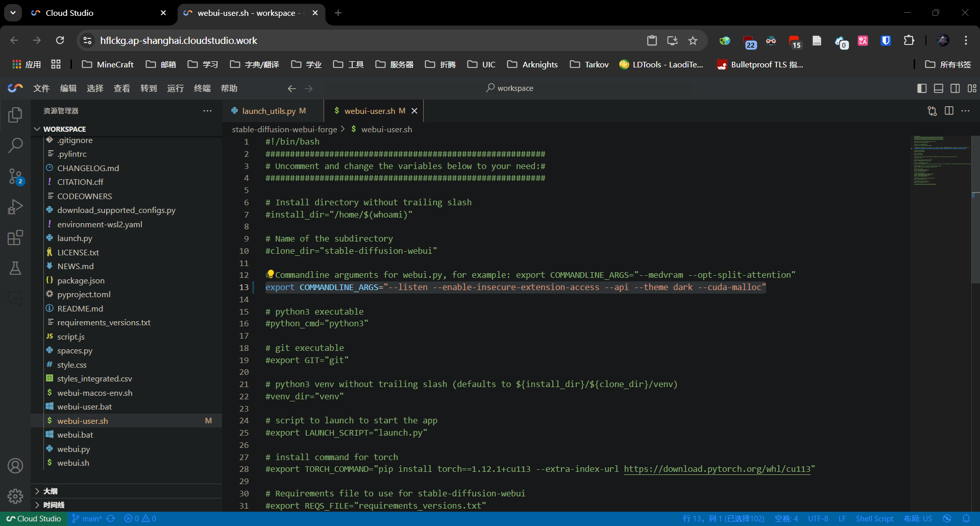
Task: Open browser tab search dropdown arrow
Action: coord(13,13)
